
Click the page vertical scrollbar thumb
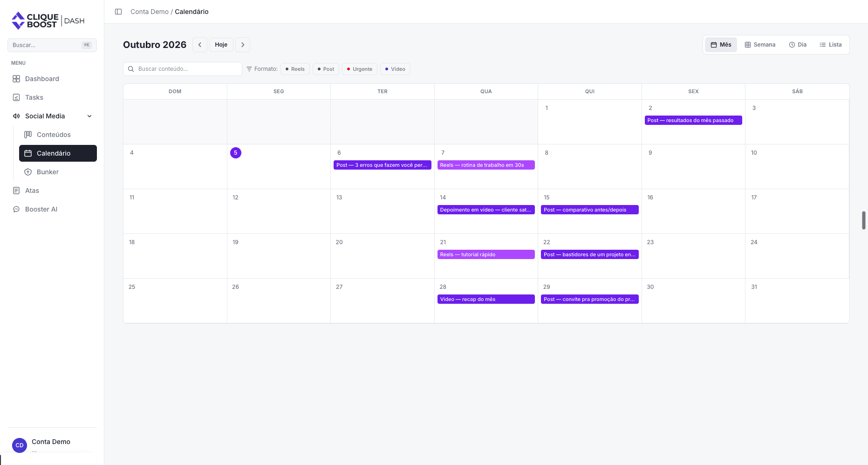tap(864, 220)
